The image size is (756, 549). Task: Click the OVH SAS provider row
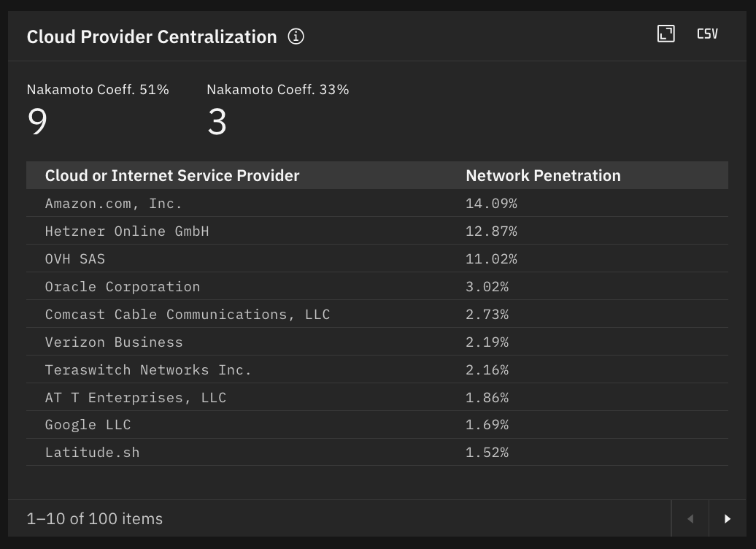[75, 259]
